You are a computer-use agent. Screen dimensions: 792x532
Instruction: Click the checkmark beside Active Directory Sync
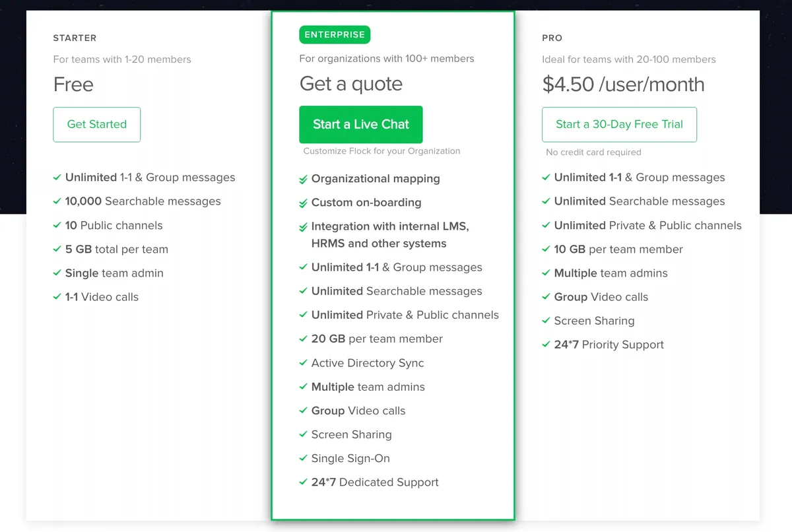(x=302, y=362)
